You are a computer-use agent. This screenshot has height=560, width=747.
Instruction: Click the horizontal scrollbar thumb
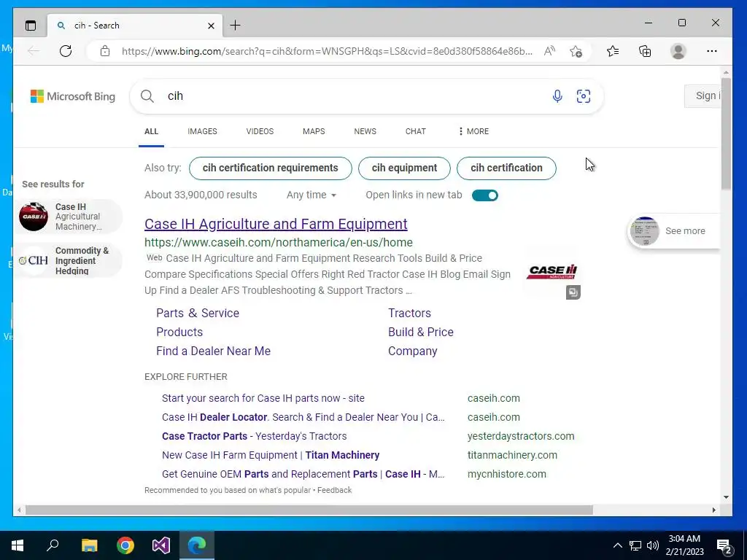point(309,510)
